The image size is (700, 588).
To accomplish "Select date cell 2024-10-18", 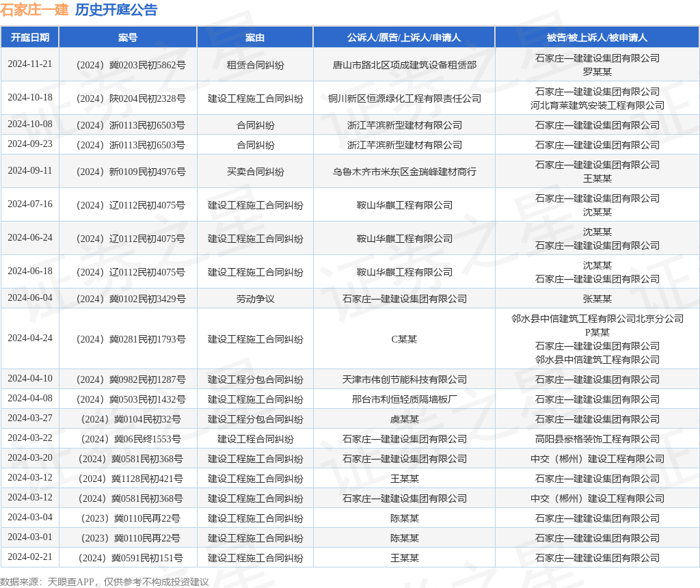I will (x=30, y=98).
